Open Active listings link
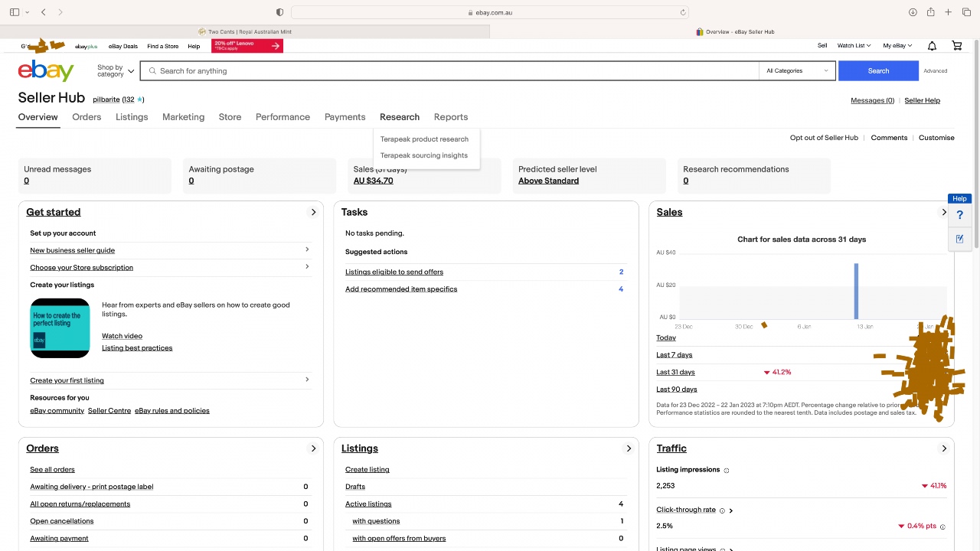 tap(368, 504)
